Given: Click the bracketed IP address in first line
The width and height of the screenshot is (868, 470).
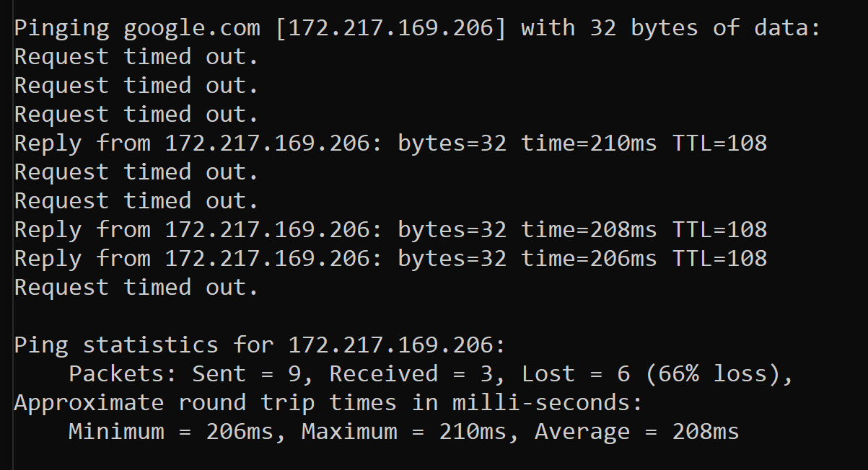Looking at the screenshot, I should (390, 28).
